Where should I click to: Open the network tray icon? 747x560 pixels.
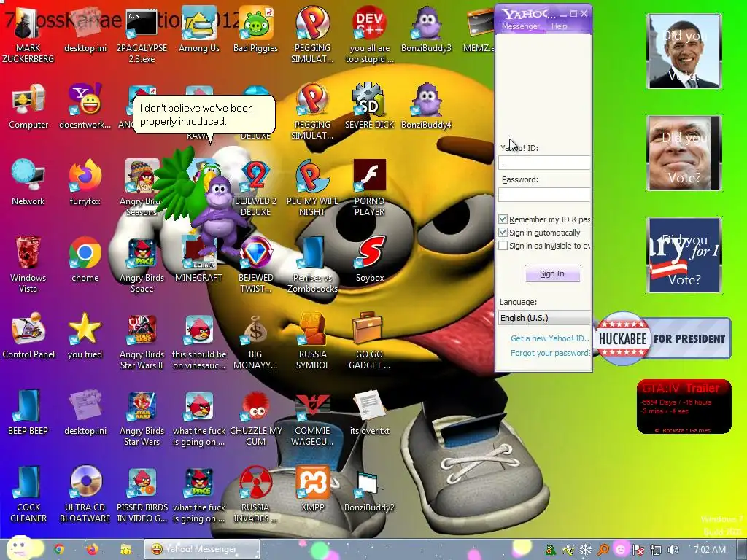click(656, 550)
